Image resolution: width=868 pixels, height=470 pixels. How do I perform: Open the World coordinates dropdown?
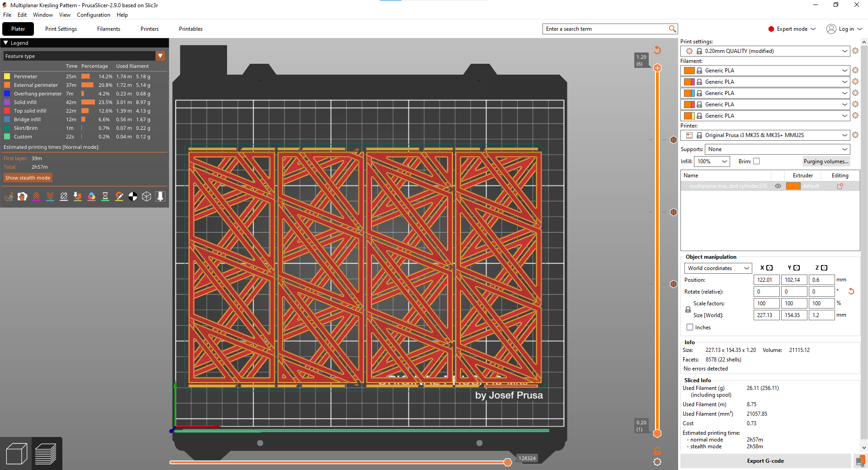coord(718,268)
